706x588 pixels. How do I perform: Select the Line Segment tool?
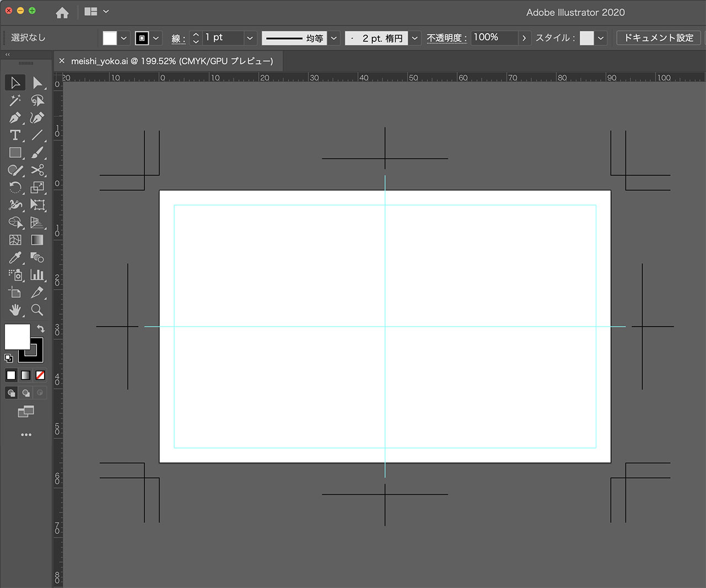(37, 135)
